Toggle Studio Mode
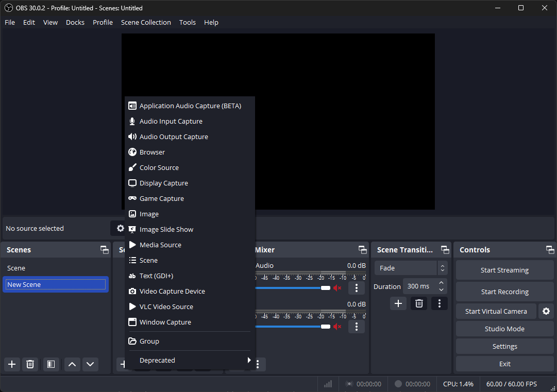The width and height of the screenshot is (557, 392). [x=504, y=329]
